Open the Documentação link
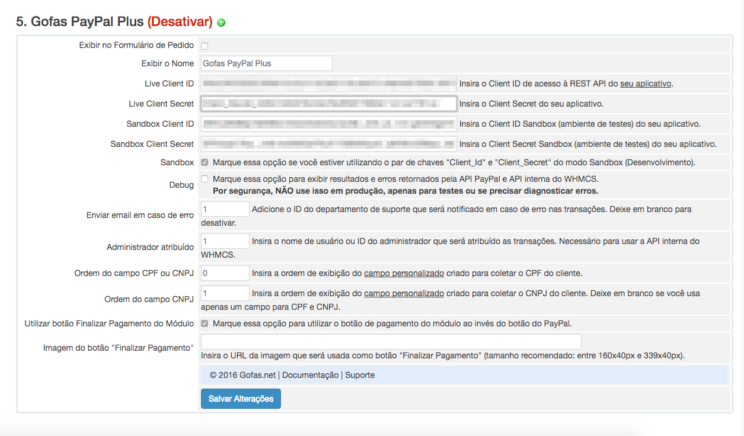 310,375
